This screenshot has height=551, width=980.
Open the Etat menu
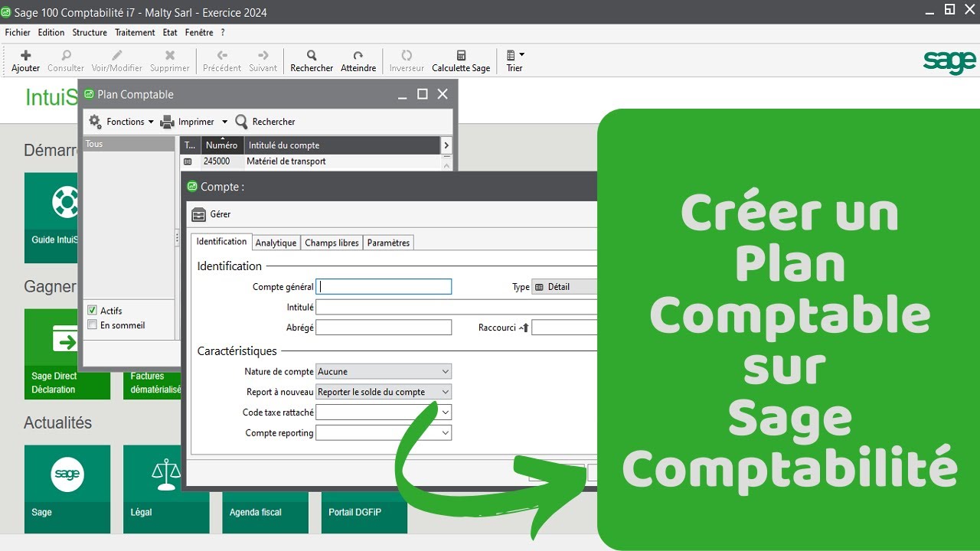(x=170, y=33)
